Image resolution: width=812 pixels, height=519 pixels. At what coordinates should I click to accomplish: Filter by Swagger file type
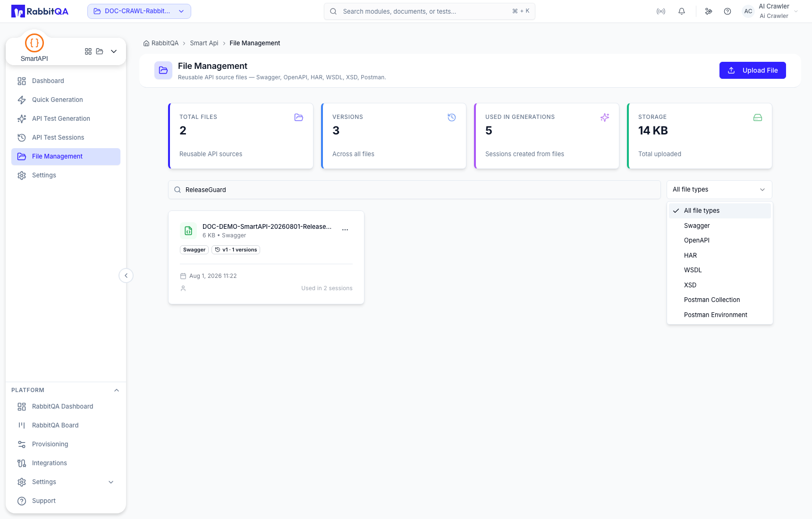coord(719,226)
